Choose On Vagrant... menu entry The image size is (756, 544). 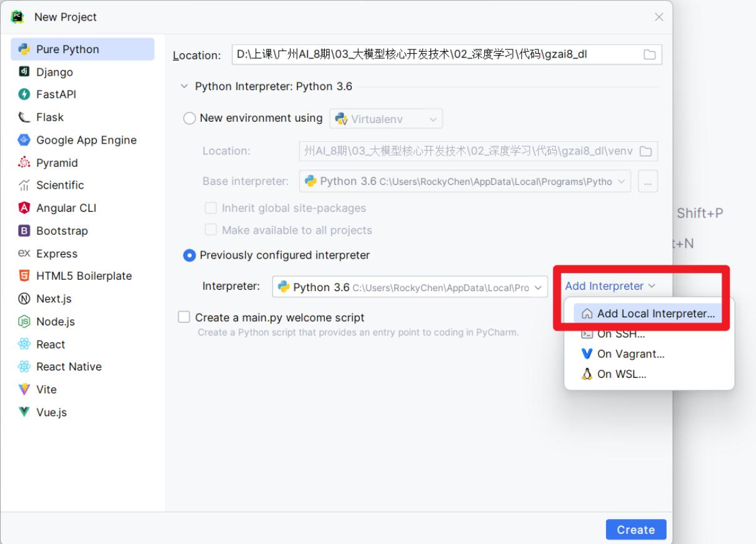[648, 354]
